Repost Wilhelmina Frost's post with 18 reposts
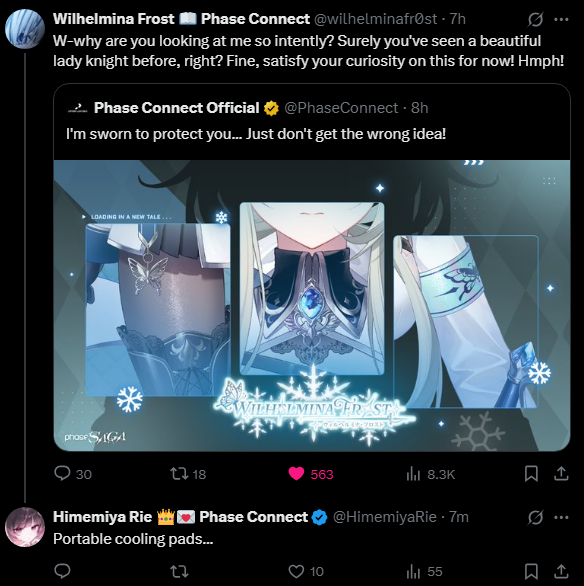This screenshot has height=586, width=584. point(188,474)
